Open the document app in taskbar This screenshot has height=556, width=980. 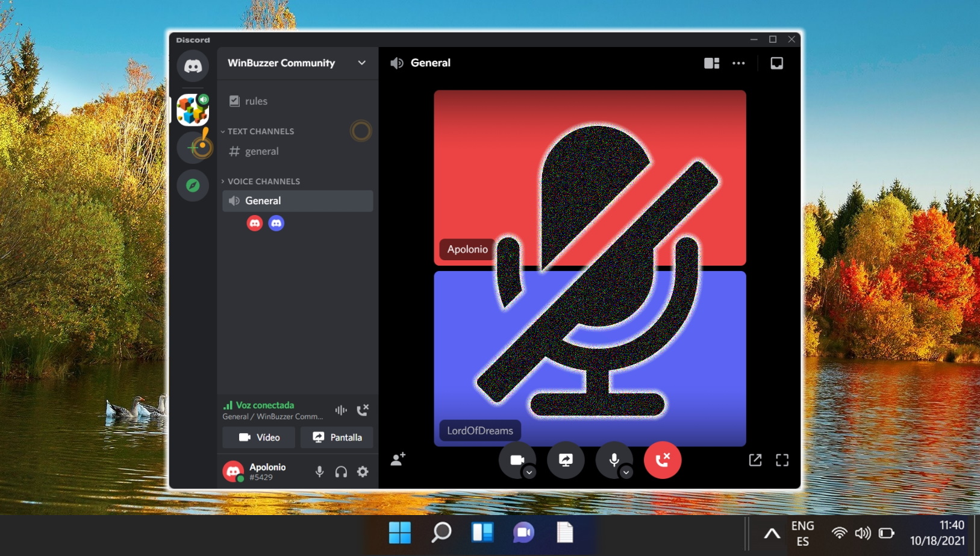(x=564, y=533)
